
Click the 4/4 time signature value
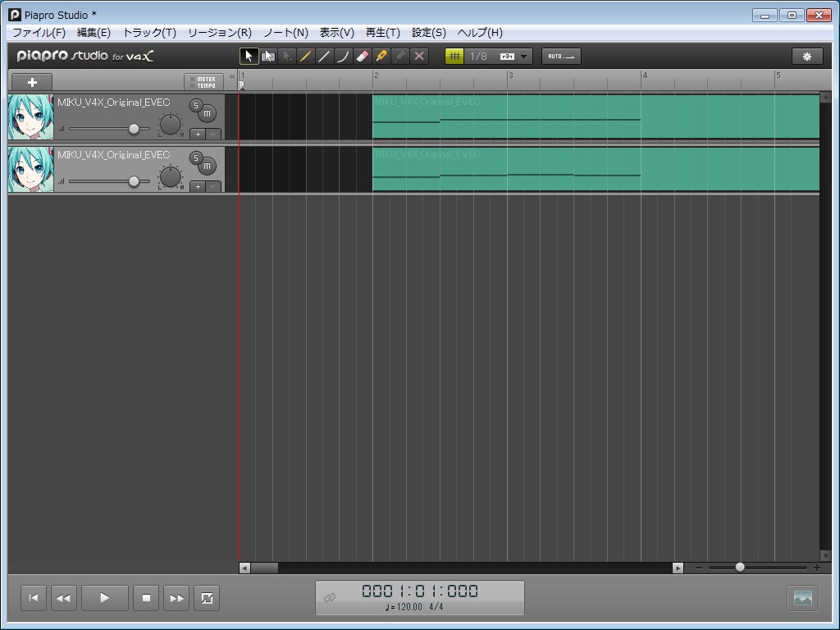click(x=436, y=607)
